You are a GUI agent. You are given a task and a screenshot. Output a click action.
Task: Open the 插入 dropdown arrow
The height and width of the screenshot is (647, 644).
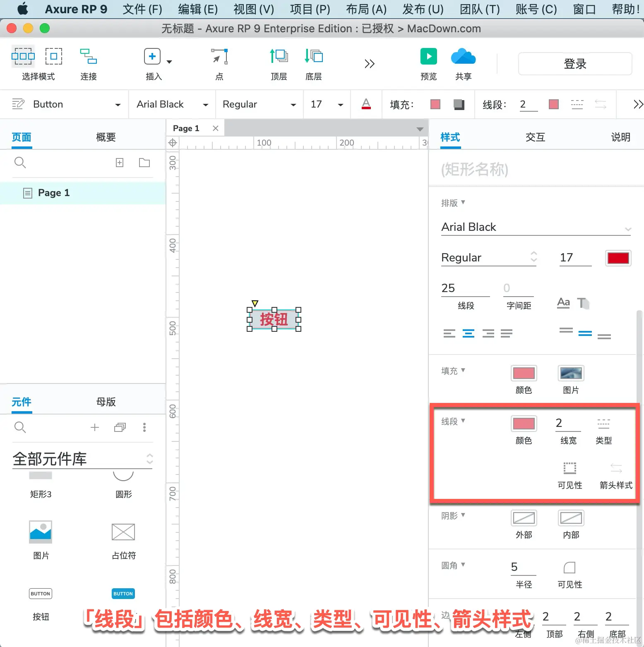click(x=169, y=62)
